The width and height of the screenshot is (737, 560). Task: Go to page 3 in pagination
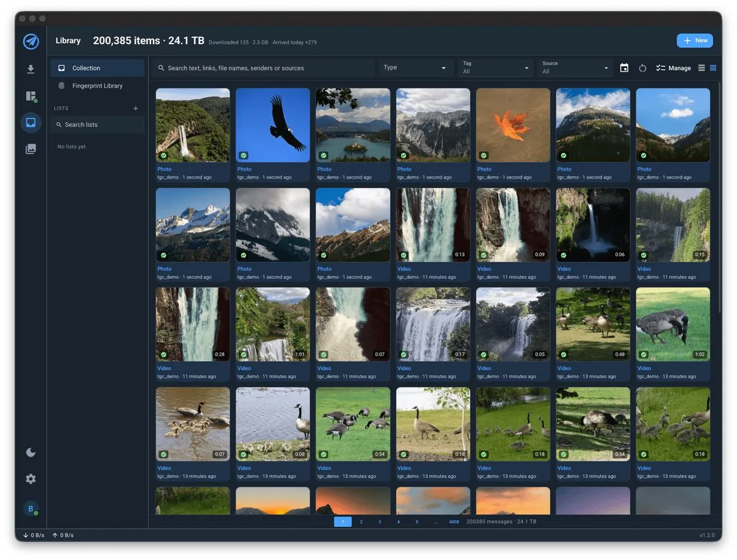tap(380, 522)
